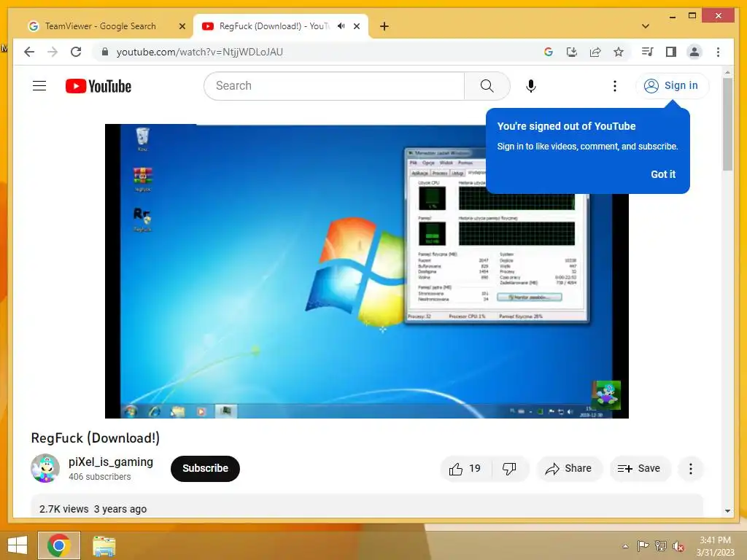Close the TeamViewer Google Search tab

click(182, 27)
